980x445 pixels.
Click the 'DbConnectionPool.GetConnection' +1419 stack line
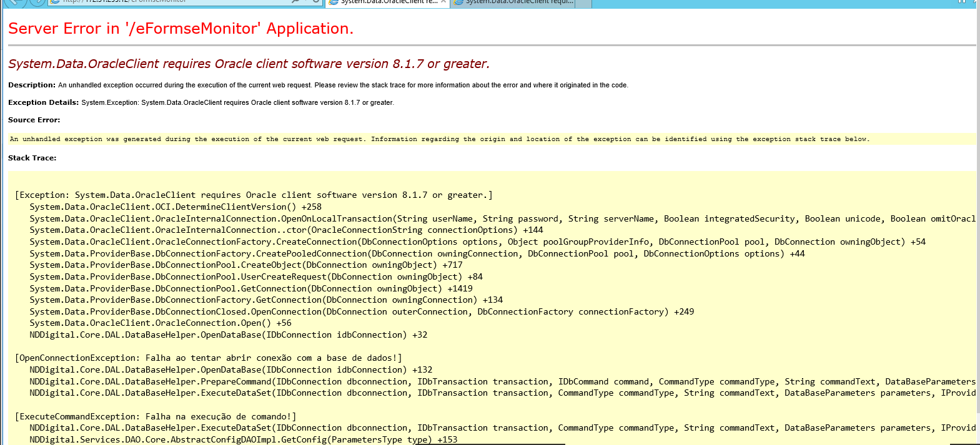pos(251,288)
